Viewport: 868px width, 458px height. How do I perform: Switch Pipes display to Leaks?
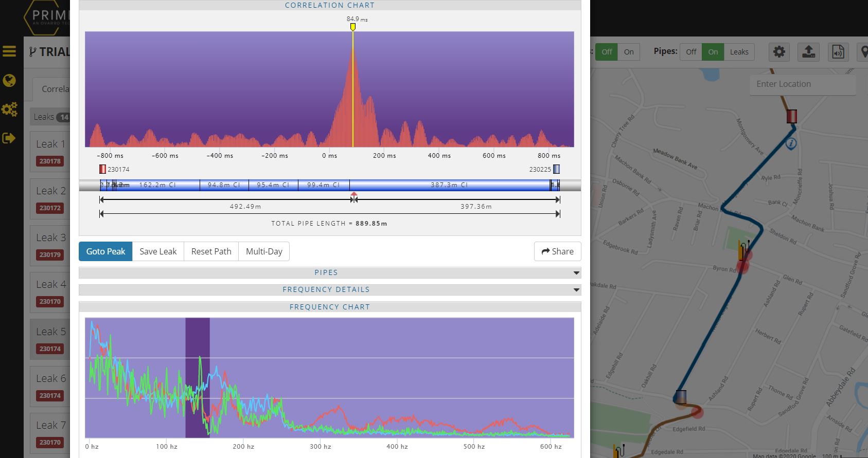739,52
